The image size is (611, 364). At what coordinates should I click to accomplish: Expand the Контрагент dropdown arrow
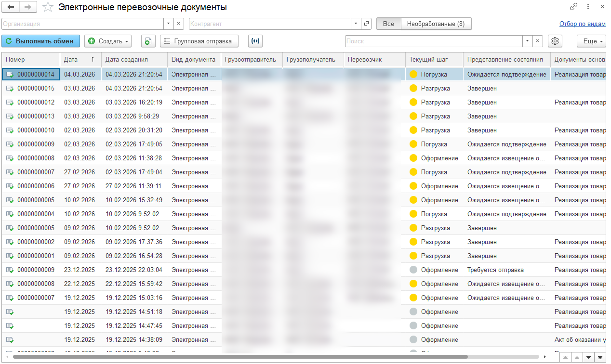(x=357, y=24)
